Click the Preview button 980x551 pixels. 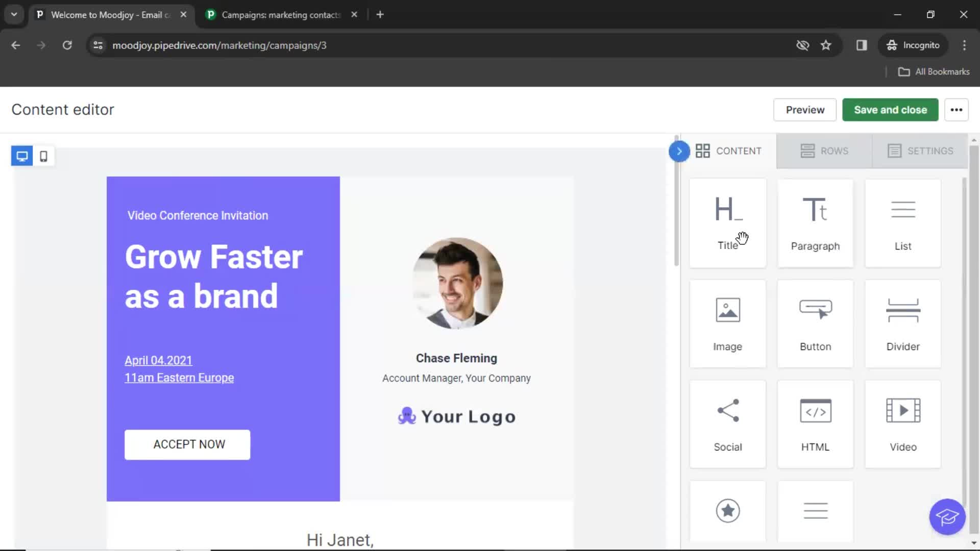point(805,110)
